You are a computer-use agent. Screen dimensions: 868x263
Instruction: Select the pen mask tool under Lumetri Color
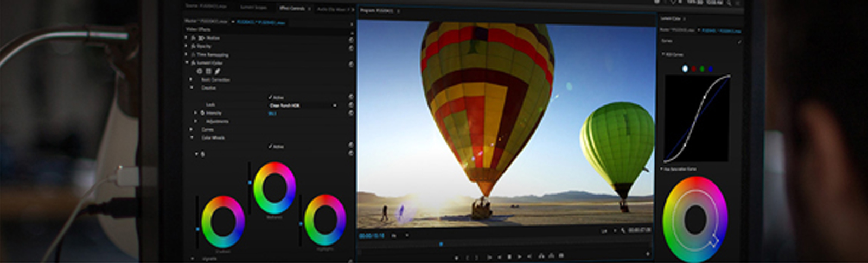tap(218, 71)
